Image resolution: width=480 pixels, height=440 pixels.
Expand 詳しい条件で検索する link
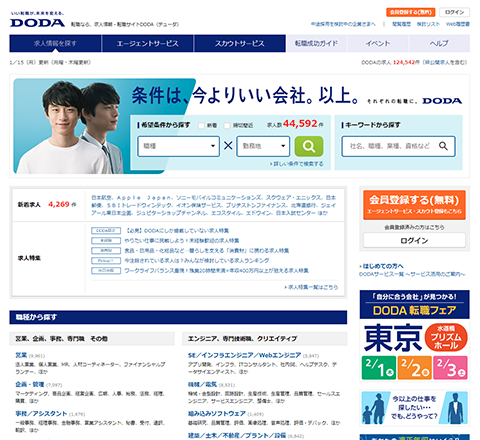[x=297, y=164]
